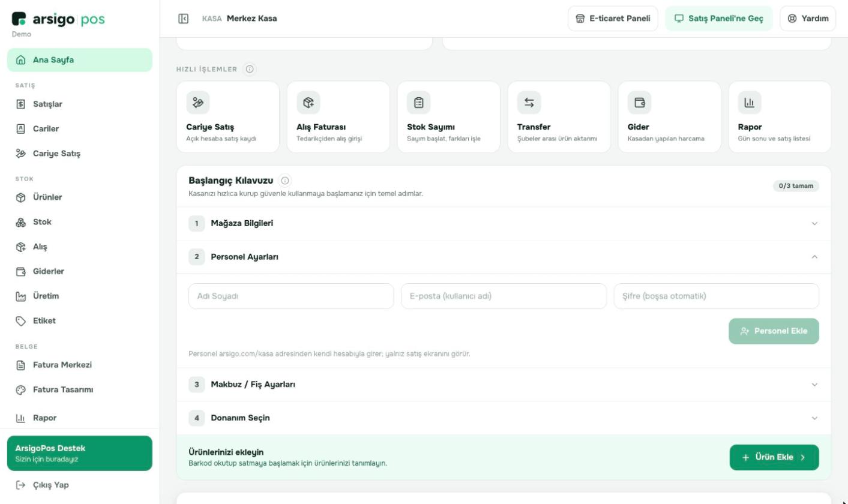Click the Ürün Ekle button

tap(774, 457)
